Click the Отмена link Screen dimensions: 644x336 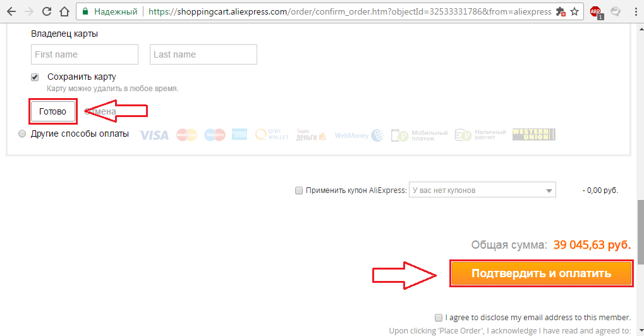(100, 111)
